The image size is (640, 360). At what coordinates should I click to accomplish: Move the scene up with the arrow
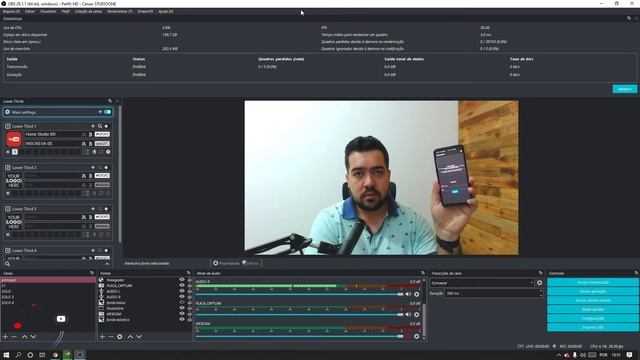pos(24,337)
